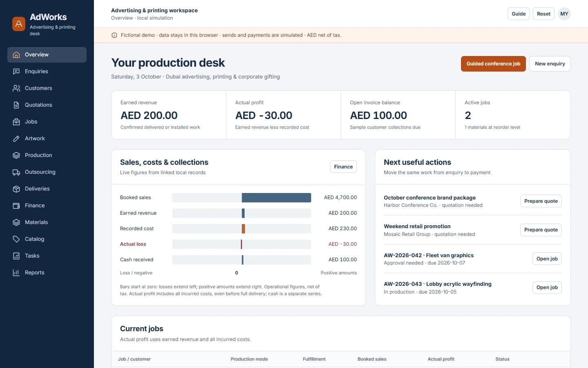This screenshot has width=588, height=368.
Task: Click the Guide button
Action: 519,14
